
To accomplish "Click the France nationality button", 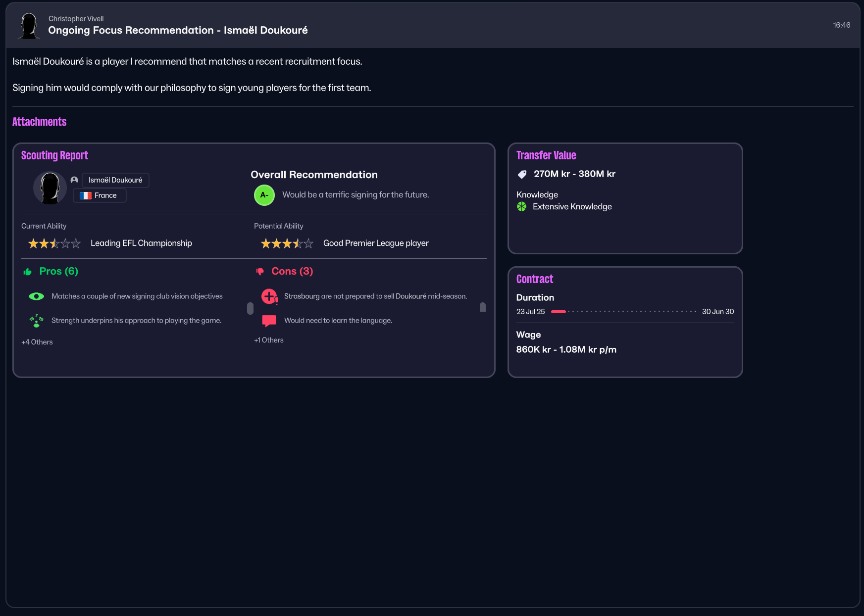I will point(100,195).
